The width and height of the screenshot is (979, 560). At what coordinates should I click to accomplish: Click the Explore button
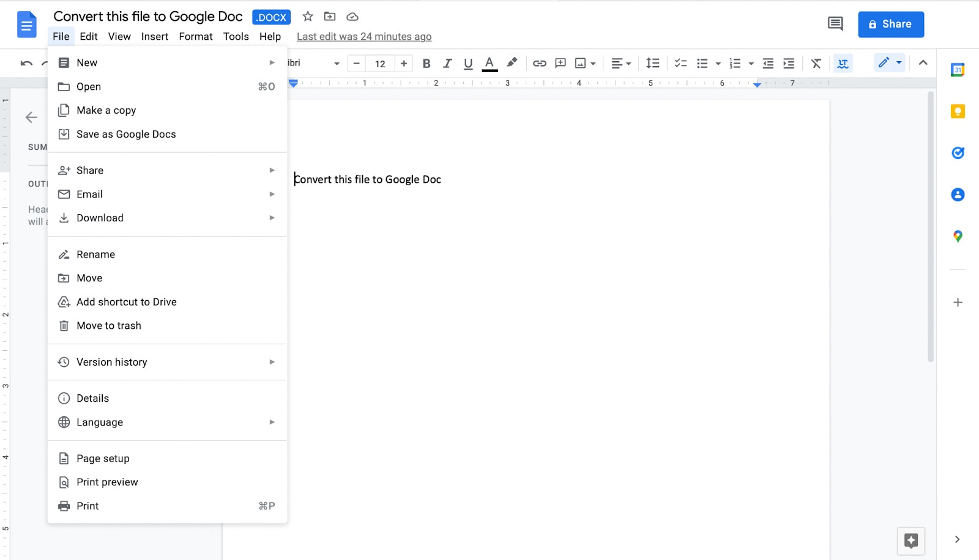911,540
